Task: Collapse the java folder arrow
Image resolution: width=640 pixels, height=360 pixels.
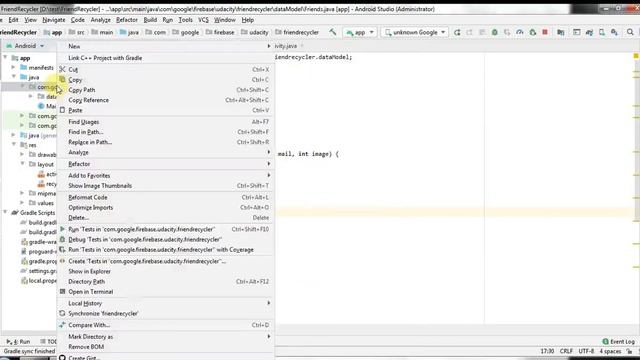Action: (13, 77)
